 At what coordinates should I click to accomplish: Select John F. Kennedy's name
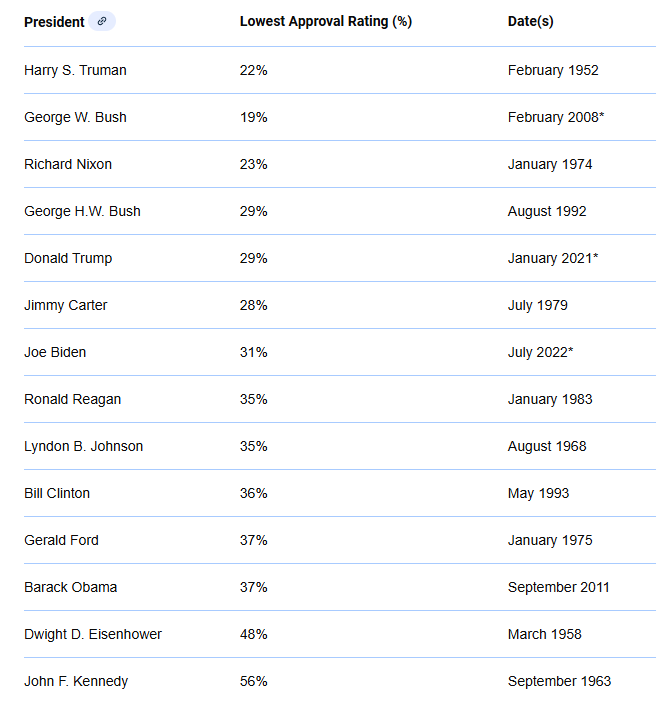(x=76, y=681)
